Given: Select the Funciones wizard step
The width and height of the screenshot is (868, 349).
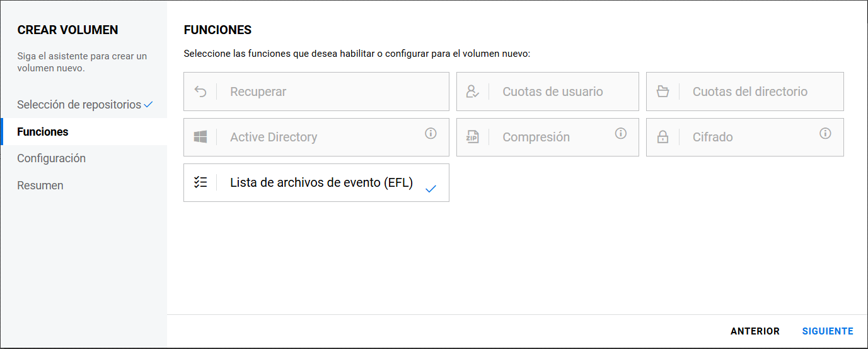Looking at the screenshot, I should (43, 132).
